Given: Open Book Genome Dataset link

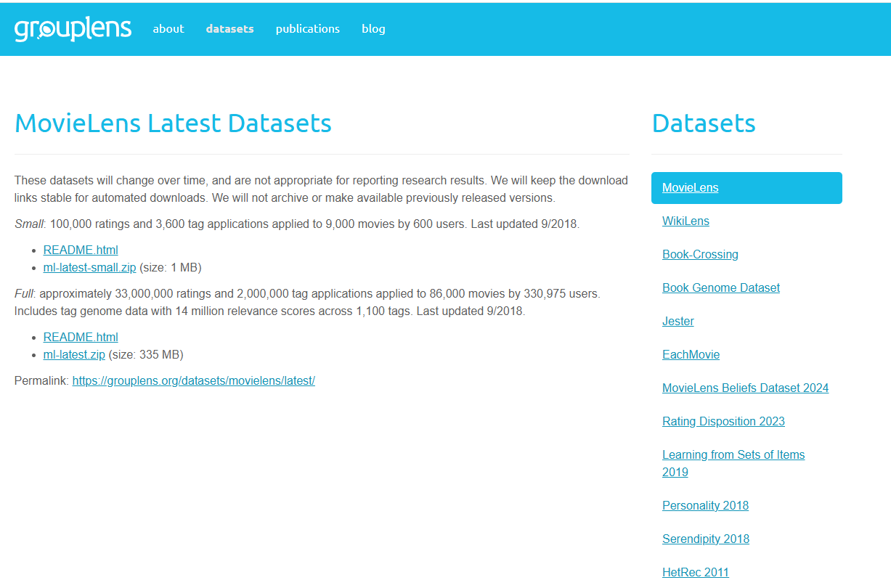Looking at the screenshot, I should pos(721,287).
